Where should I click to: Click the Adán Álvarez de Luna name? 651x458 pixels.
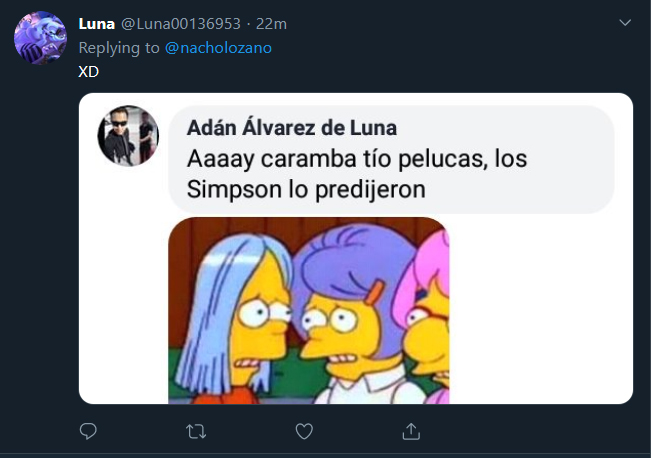[x=292, y=127]
